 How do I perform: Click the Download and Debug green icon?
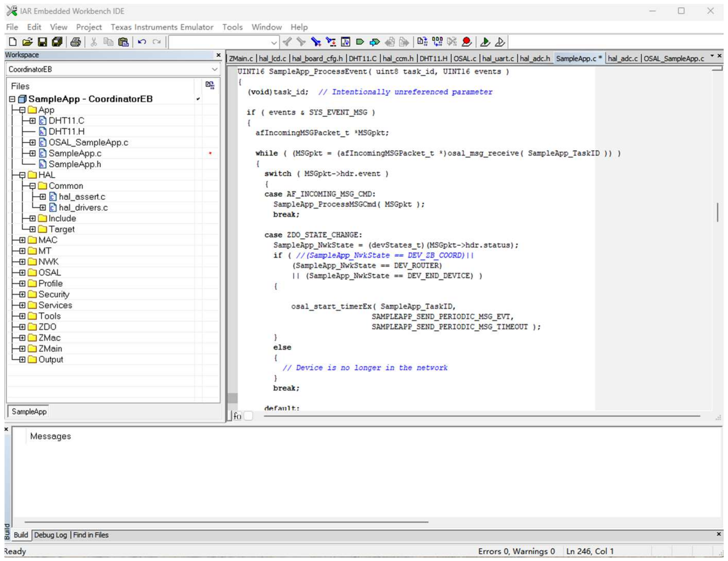tap(485, 42)
